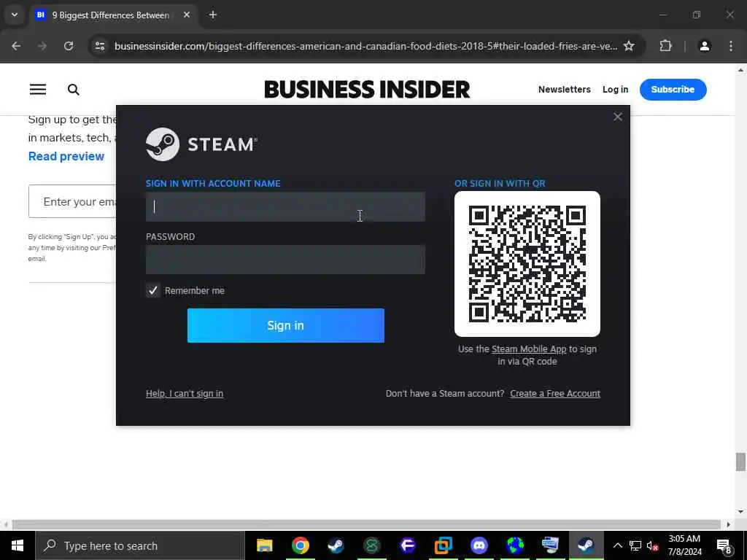
Task: Click the horizontal scrollbar
Action: click(x=366, y=524)
